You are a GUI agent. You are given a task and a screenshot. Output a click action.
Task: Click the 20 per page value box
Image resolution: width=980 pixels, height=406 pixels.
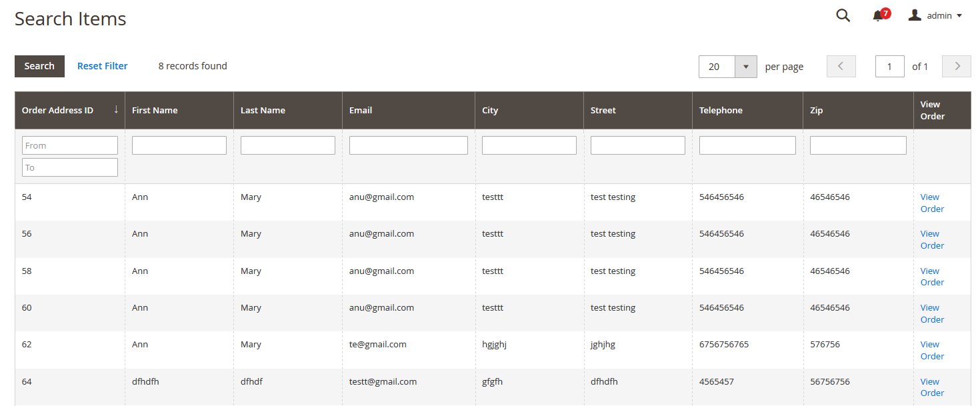[717, 67]
